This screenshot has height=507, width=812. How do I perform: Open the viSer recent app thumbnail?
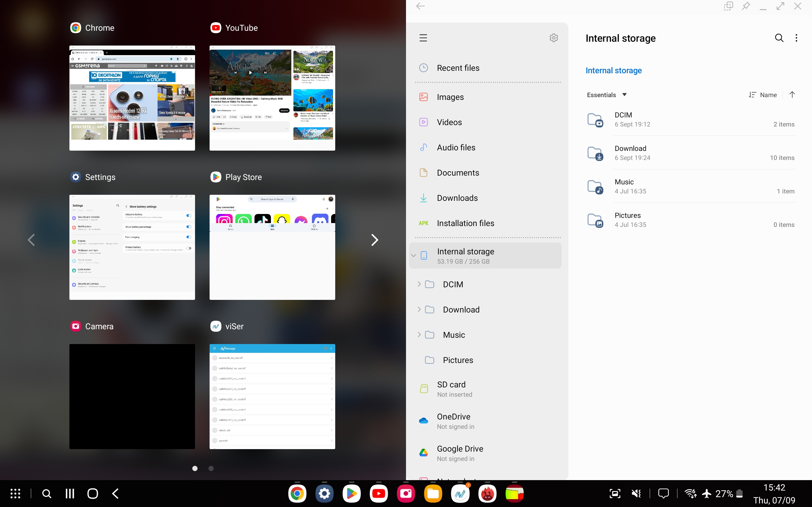coord(272,396)
